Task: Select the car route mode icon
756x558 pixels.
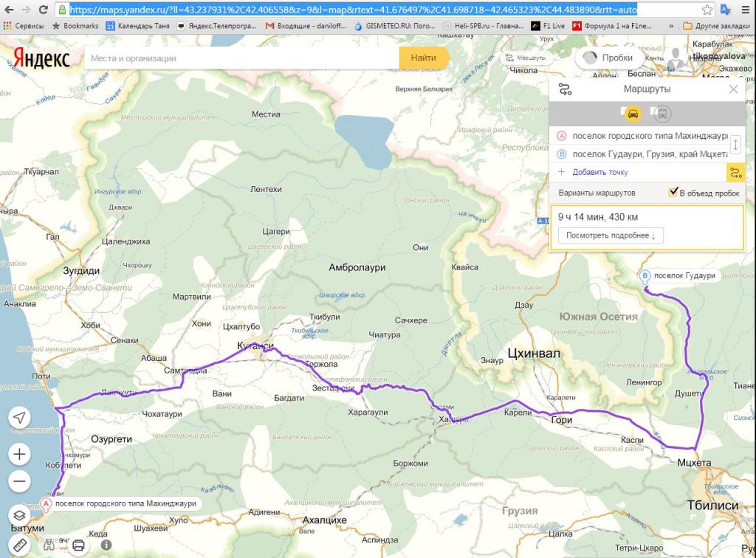Action: [633, 114]
